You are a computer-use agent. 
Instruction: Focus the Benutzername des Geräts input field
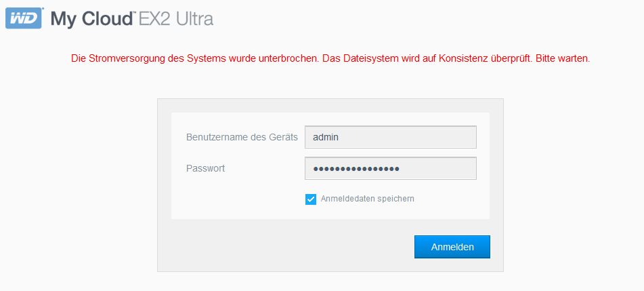(391, 137)
